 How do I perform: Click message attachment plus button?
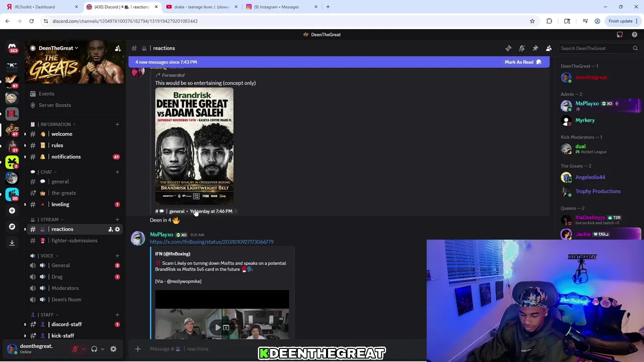(137, 349)
